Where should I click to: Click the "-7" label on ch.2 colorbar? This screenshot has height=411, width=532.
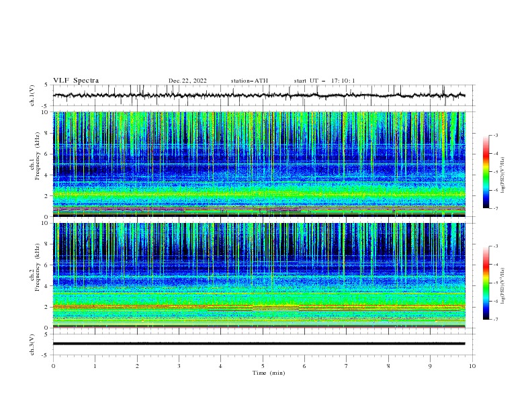pos(495,319)
